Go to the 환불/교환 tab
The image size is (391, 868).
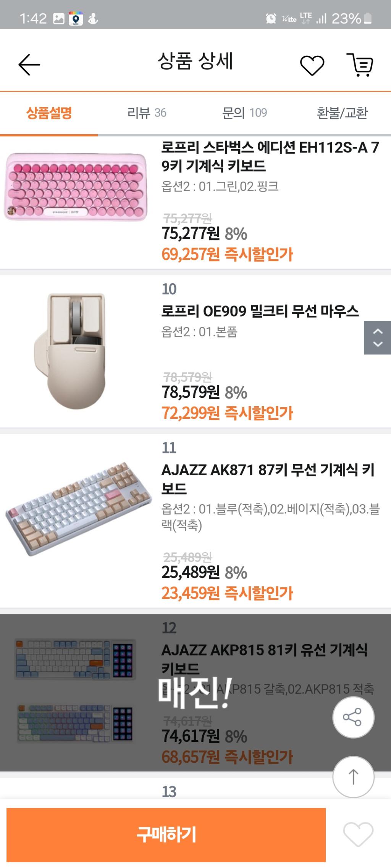click(342, 113)
